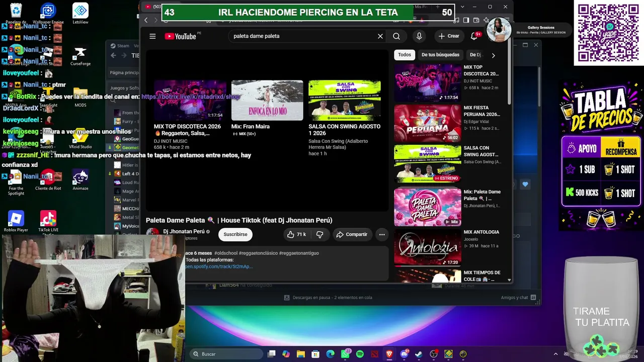Share the video with Compartir

pos(352,234)
